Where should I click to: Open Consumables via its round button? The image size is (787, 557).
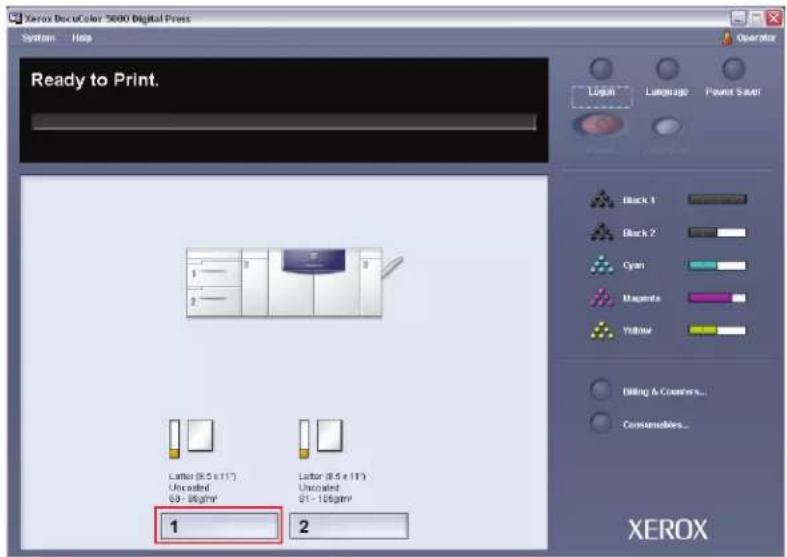[x=601, y=423]
